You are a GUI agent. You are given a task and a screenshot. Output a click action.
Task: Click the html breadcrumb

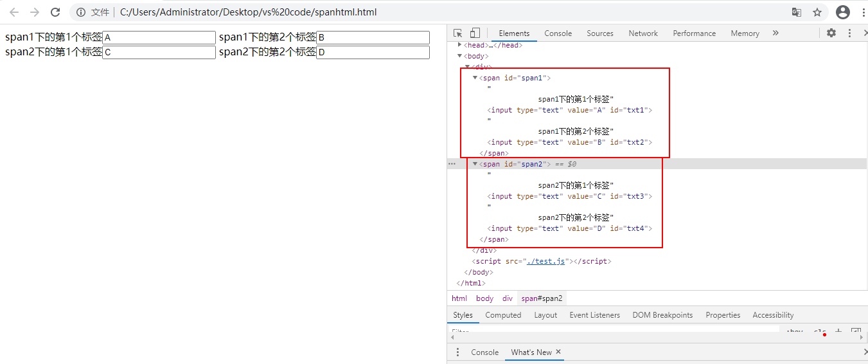pos(459,298)
